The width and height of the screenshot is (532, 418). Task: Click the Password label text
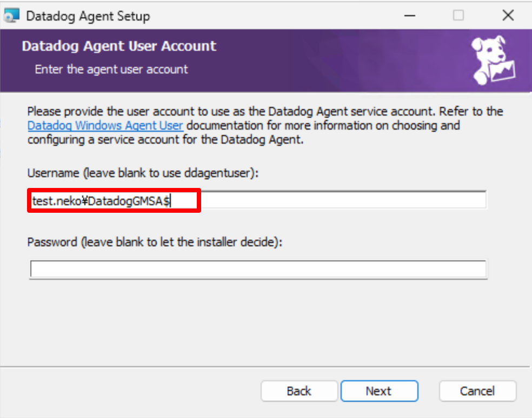(155, 242)
